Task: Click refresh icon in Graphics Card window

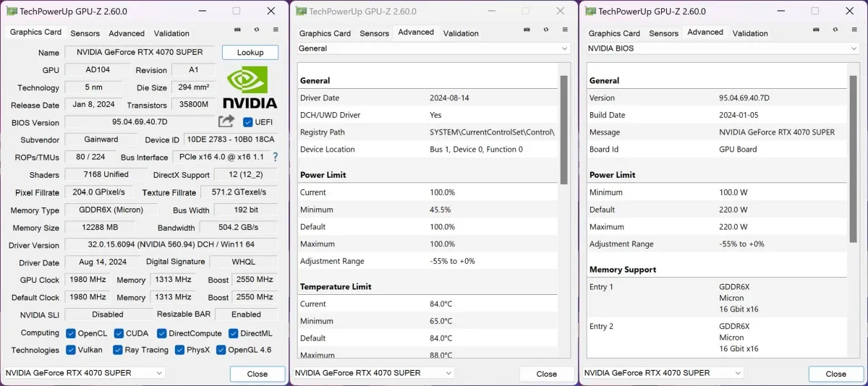Action: coord(257,30)
